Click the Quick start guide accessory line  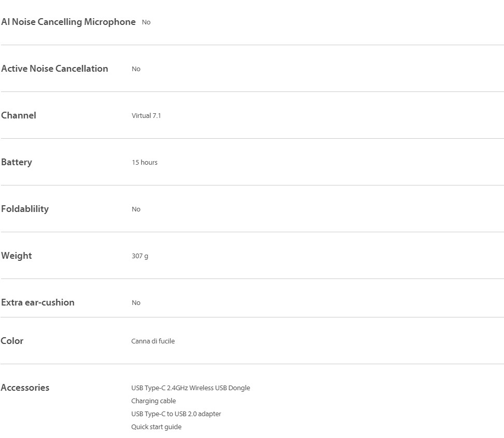156,427
